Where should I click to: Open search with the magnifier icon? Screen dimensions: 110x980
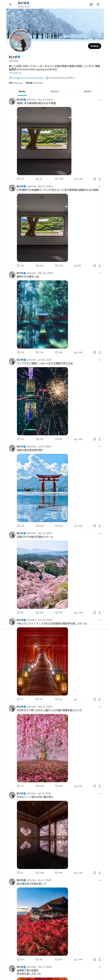click(98, 5)
